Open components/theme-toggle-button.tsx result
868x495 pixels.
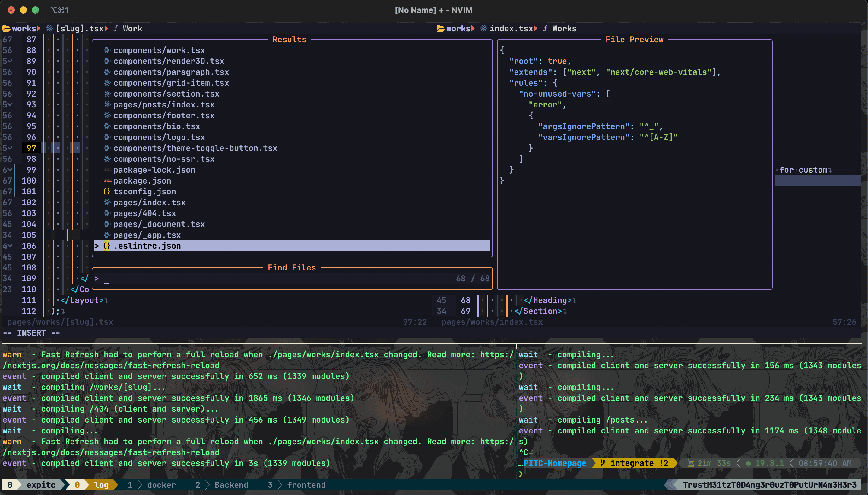pos(195,148)
